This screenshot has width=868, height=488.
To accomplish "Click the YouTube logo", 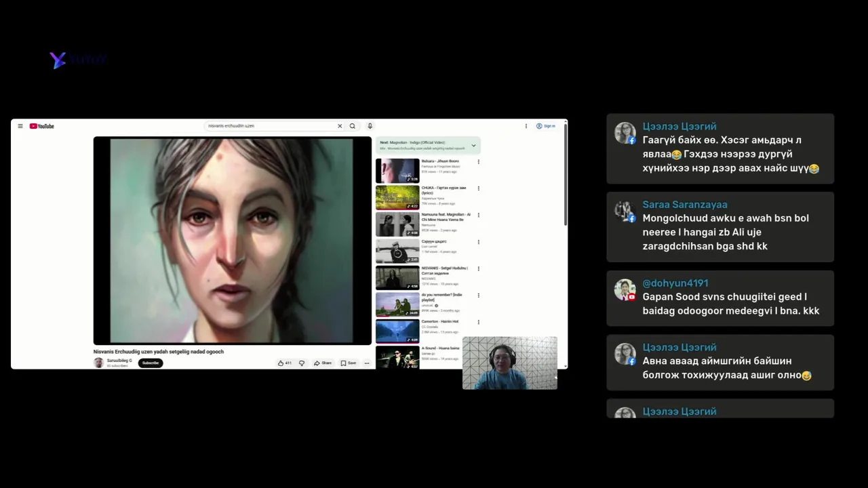I will (42, 126).
